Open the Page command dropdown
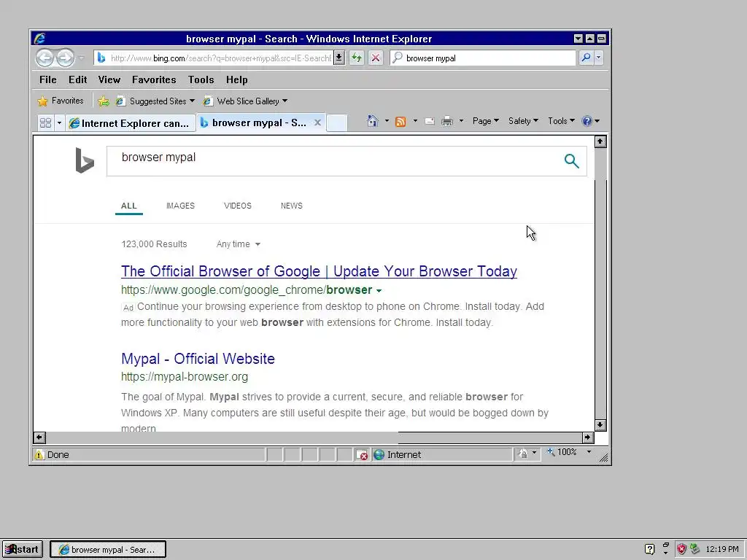 (x=485, y=121)
